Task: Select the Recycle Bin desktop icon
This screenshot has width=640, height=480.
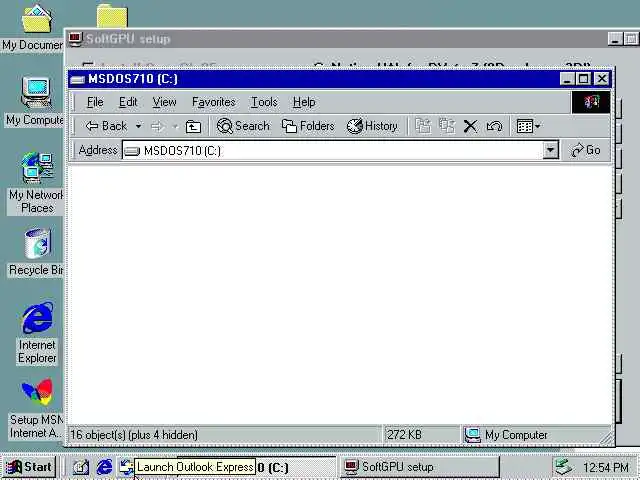Action: click(x=37, y=253)
